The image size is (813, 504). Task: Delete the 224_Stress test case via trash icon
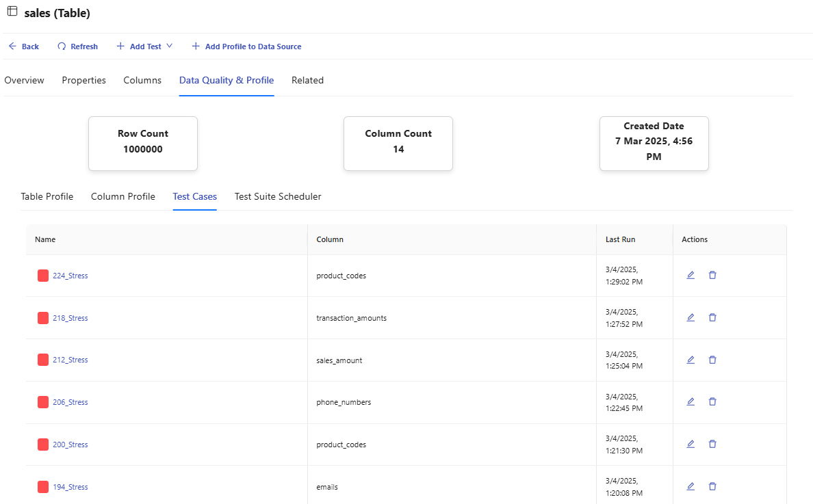712,275
